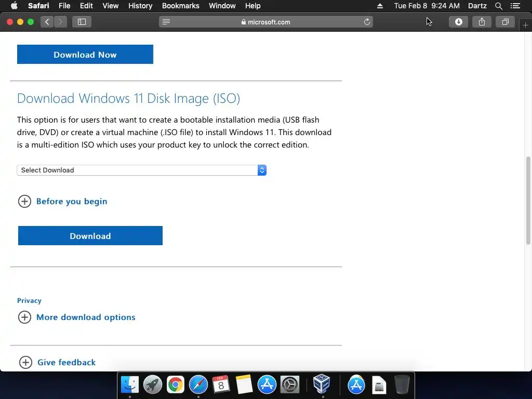Open the Applications folder stack in Dock

pos(356,384)
